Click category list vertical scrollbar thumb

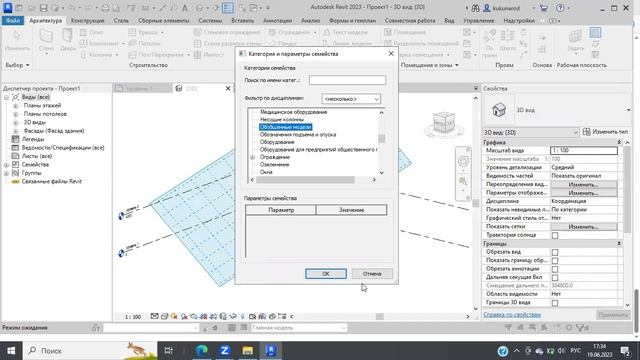click(382, 139)
